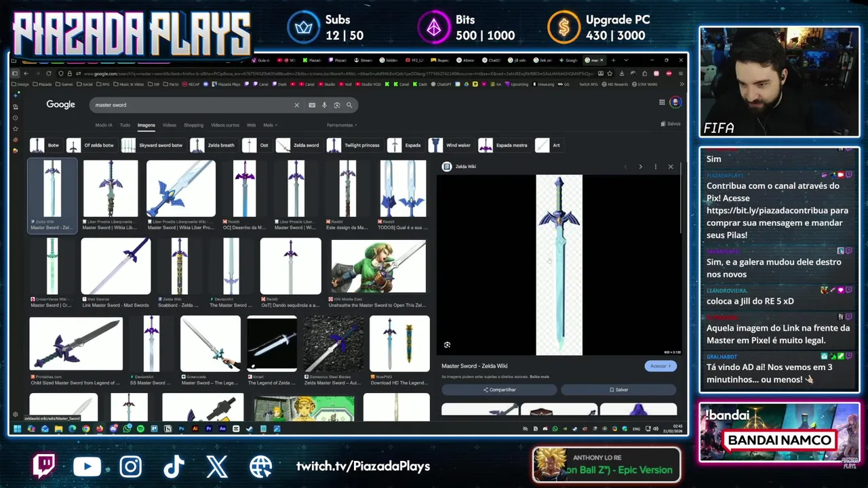Image resolution: width=868 pixels, height=488 pixels.
Task: Open the Games bookmarks folder
Action: pyautogui.click(x=65, y=84)
